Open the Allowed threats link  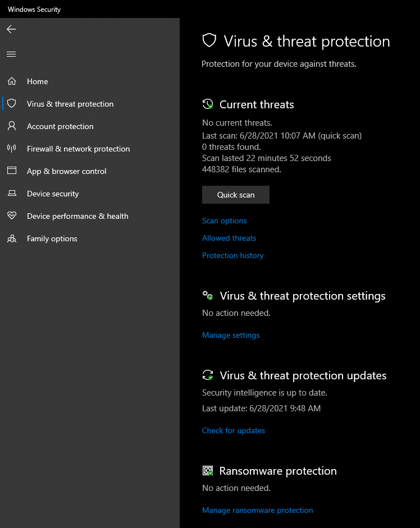tap(229, 238)
